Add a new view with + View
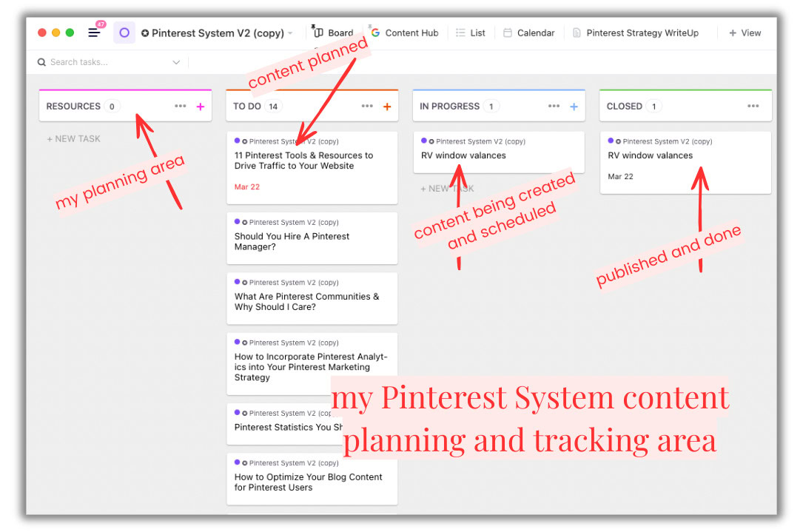The height and width of the screenshot is (532, 803). pos(745,33)
